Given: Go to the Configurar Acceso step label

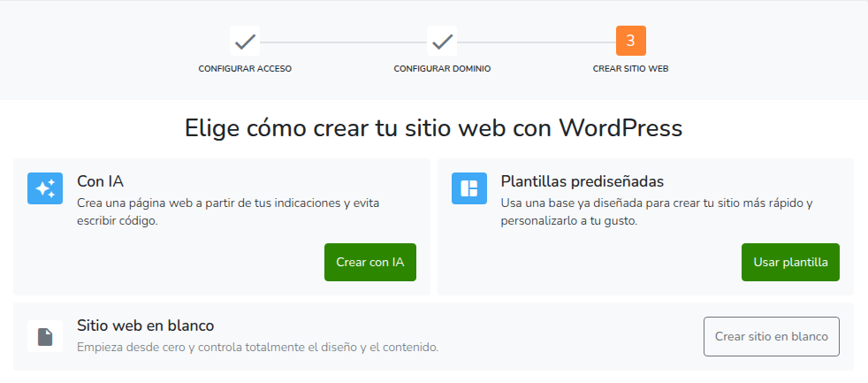Looking at the screenshot, I should pyautogui.click(x=245, y=69).
